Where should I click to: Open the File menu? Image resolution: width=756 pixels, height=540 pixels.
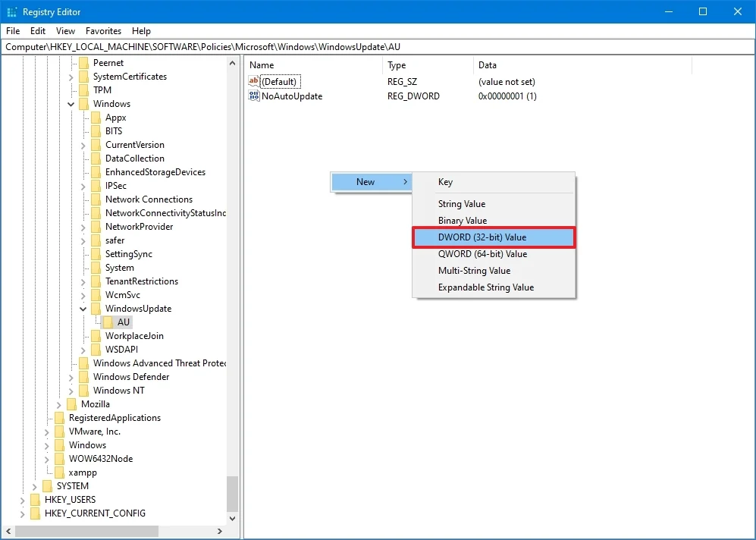(13, 31)
